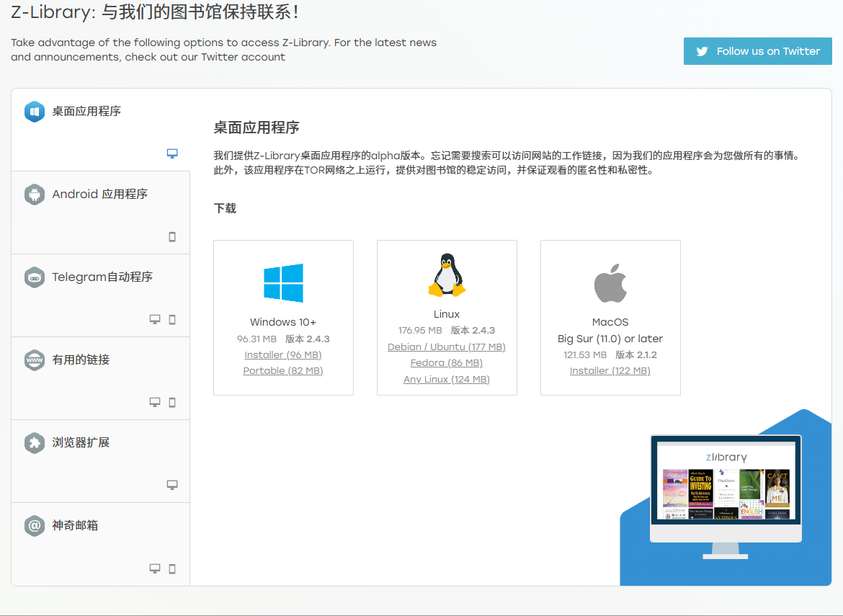Click the Android robot sidebar icon
This screenshot has height=616, width=843.
coord(35,194)
